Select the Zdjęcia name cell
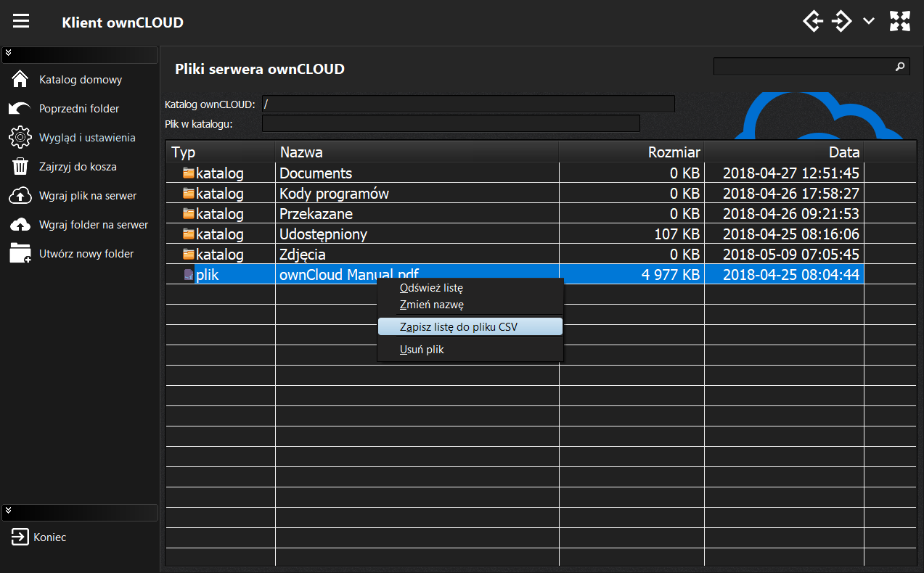Screen dimensions: 924x573 [417, 254]
